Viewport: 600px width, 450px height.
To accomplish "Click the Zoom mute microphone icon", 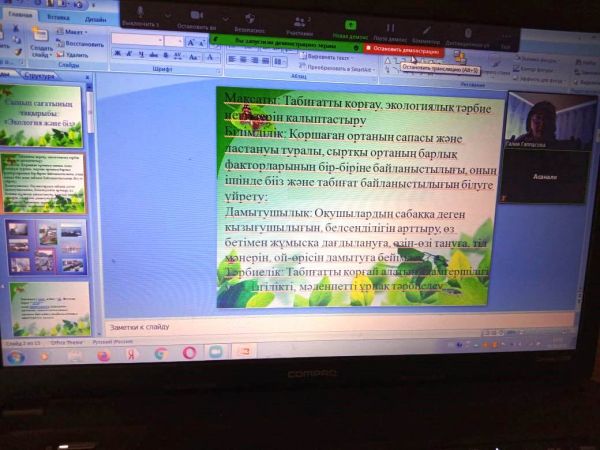I will click(x=139, y=12).
